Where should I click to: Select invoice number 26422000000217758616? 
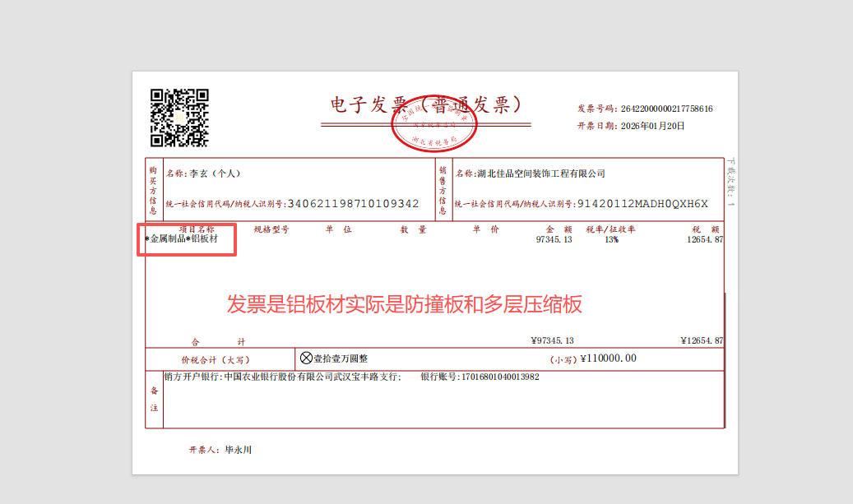click(666, 109)
